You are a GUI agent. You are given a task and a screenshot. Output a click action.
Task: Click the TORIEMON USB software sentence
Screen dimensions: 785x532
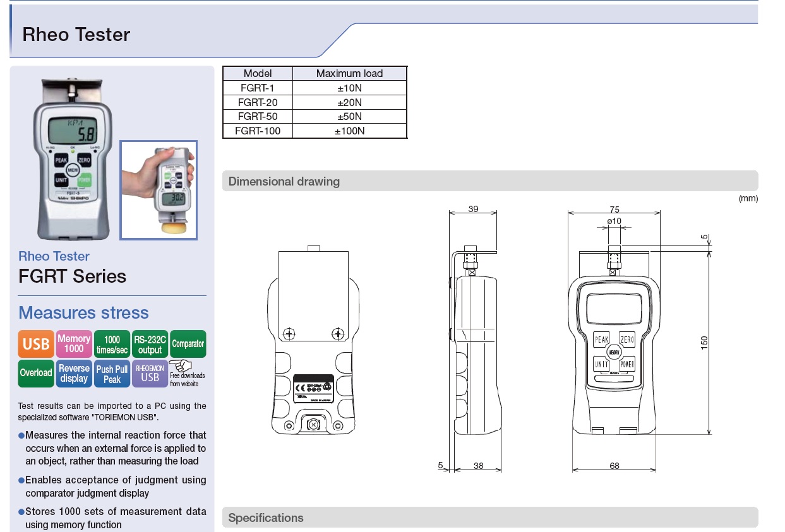pos(112,411)
